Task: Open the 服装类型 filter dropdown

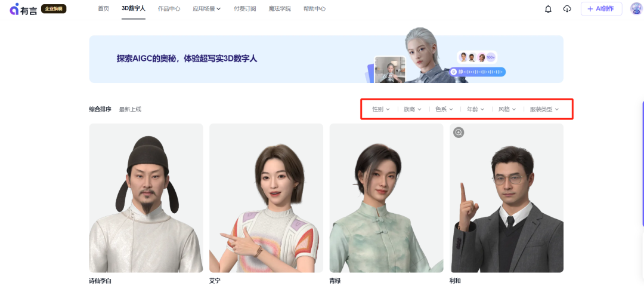Action: pyautogui.click(x=544, y=109)
